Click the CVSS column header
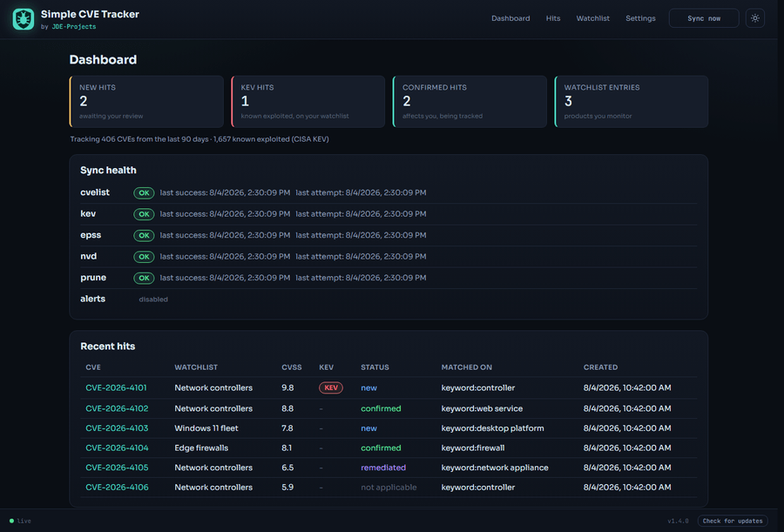The width and height of the screenshot is (784, 532). [x=292, y=367]
